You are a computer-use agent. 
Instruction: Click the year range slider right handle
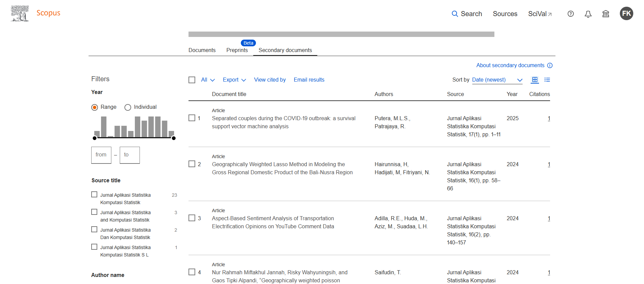point(173,138)
